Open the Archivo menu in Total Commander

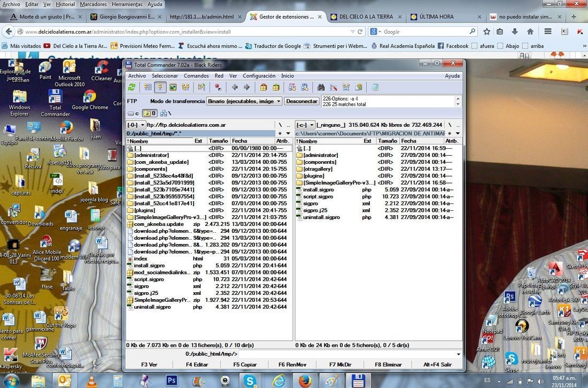point(137,76)
